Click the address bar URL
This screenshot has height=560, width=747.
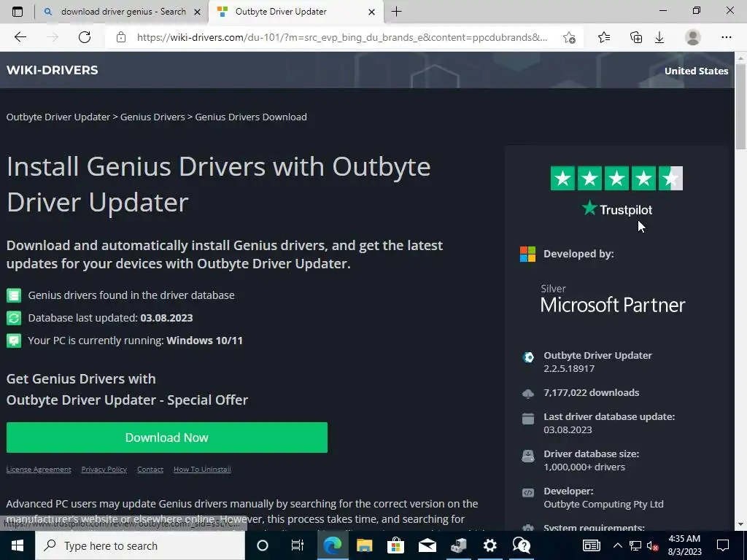[x=342, y=37]
